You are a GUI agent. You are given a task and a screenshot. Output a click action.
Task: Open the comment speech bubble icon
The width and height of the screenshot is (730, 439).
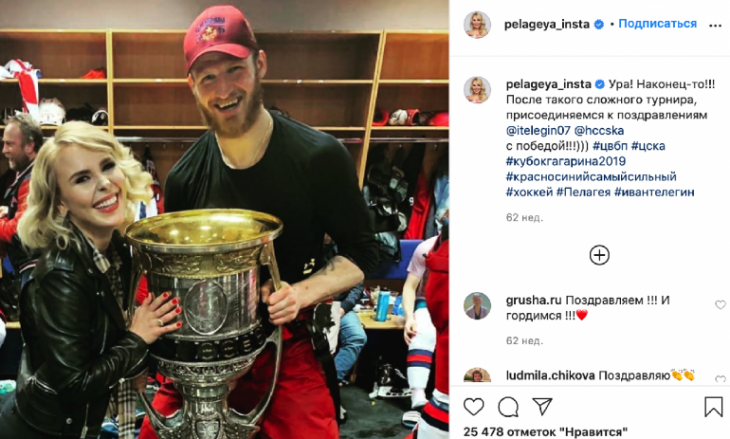click(508, 407)
